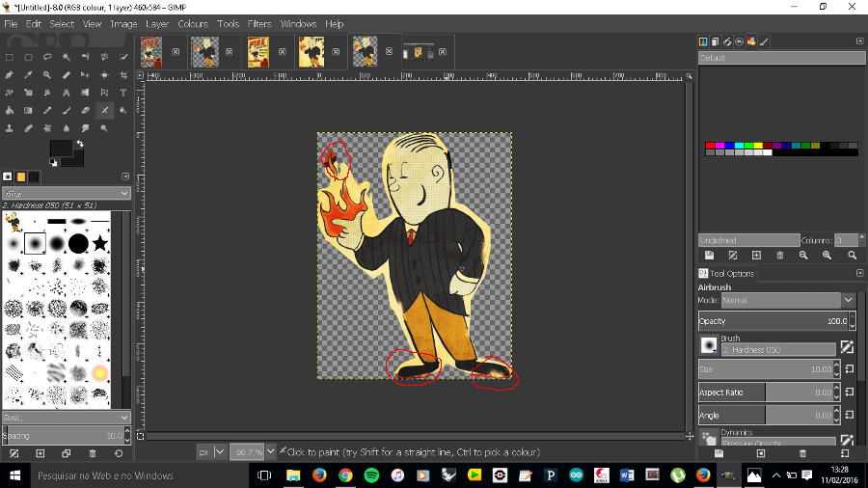Link Aspect Ratio to brush default
Viewport: 868px width, 488px height.
[850, 393]
